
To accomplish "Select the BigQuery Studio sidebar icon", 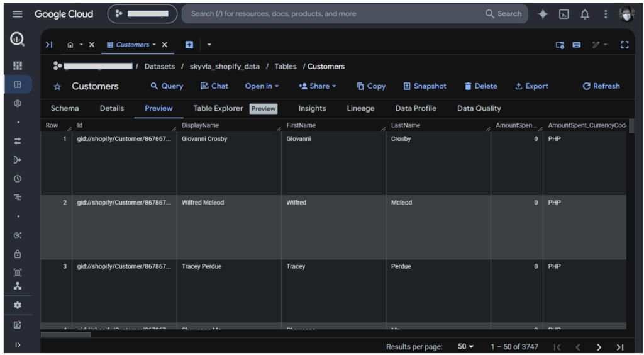I will pos(17,84).
